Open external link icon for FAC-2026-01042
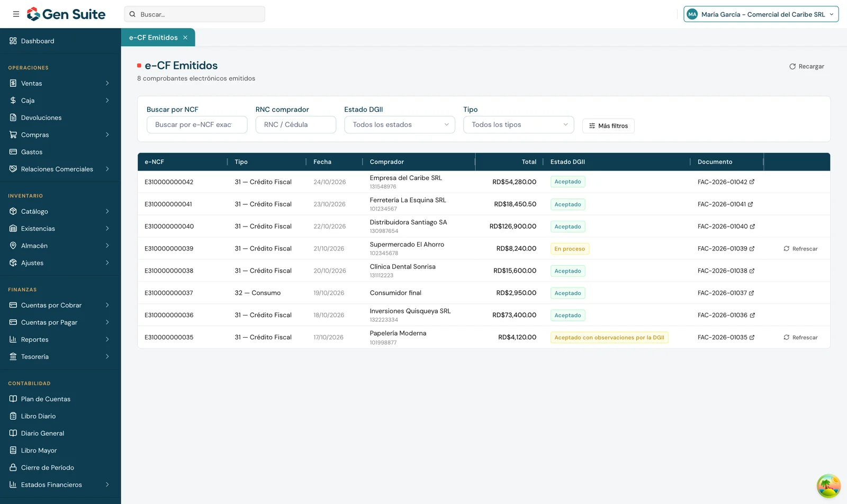 (x=752, y=182)
